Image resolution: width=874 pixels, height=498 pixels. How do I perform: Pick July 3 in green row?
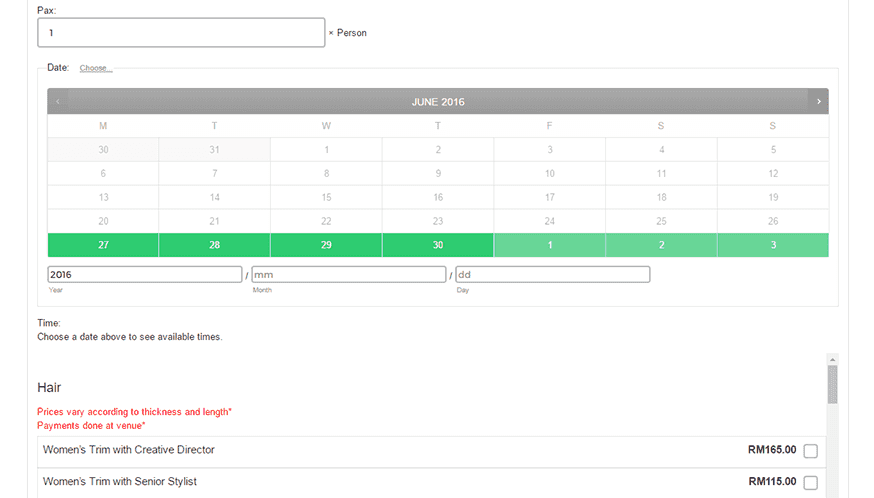[x=773, y=245]
